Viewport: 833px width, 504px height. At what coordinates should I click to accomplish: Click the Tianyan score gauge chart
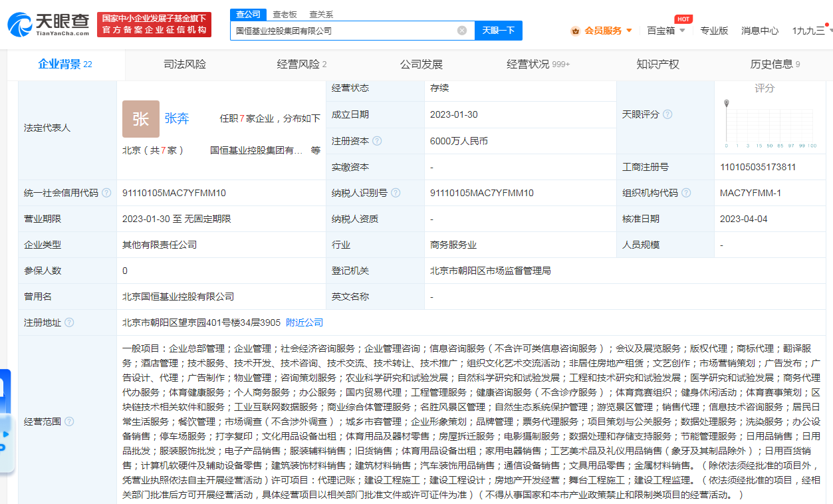coord(771,123)
